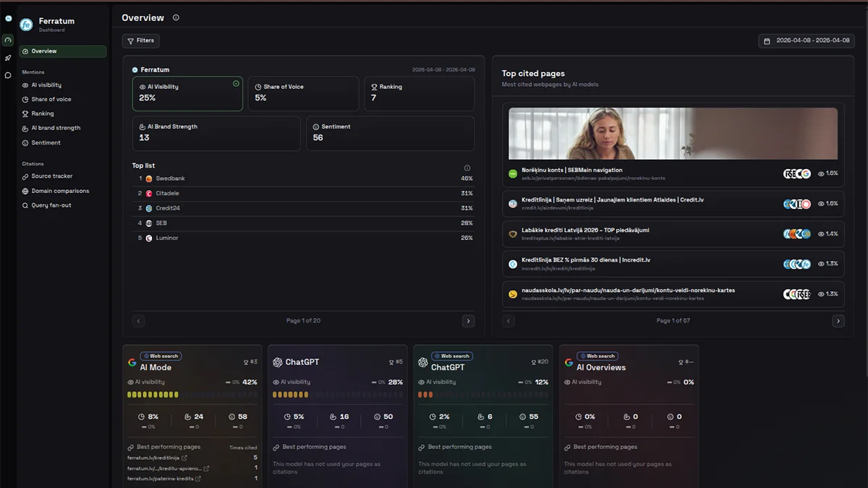Click the Google logo on the AI Overviews card

[x=569, y=362]
